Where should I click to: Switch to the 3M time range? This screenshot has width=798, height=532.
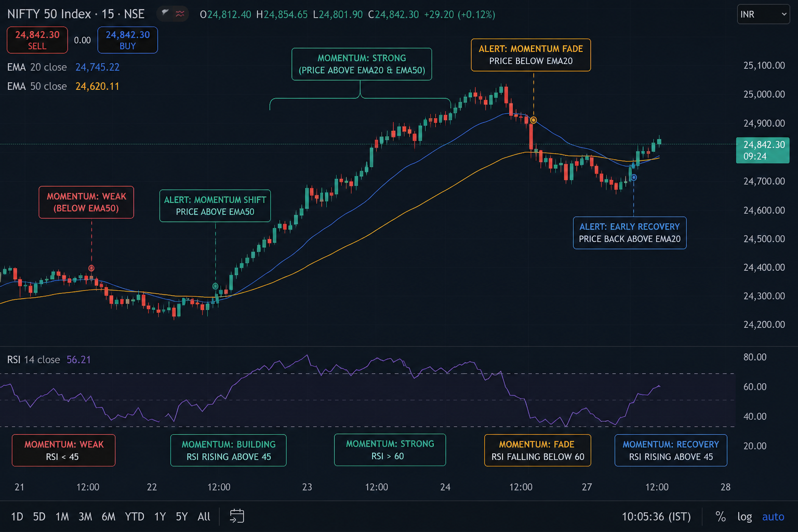coord(85,516)
